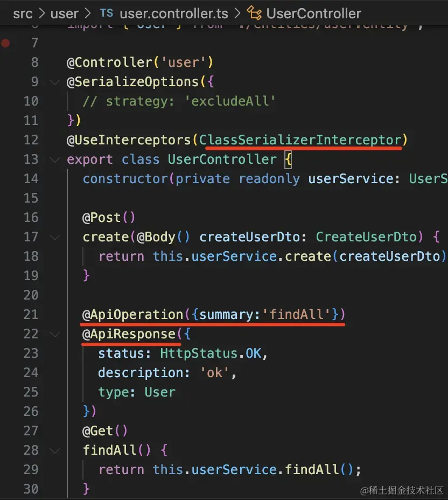Image resolution: width=448 pixels, height=500 pixels.
Task: Click user.controller.ts in the breadcrumb
Action: [173, 13]
